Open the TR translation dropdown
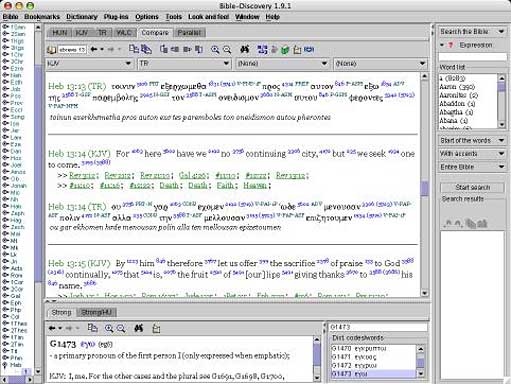The image size is (511, 384). tap(185, 63)
